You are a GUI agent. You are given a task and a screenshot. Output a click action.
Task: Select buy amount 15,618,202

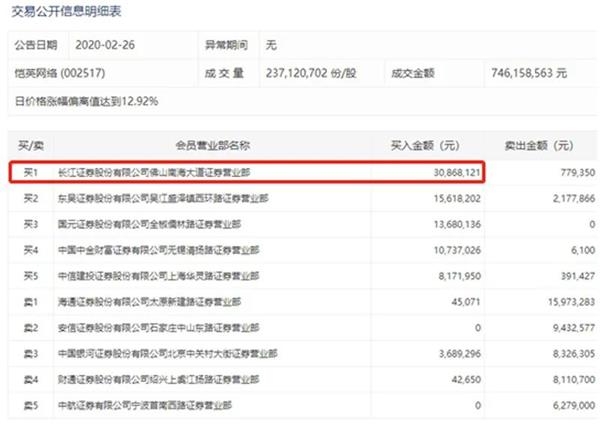coord(457,199)
